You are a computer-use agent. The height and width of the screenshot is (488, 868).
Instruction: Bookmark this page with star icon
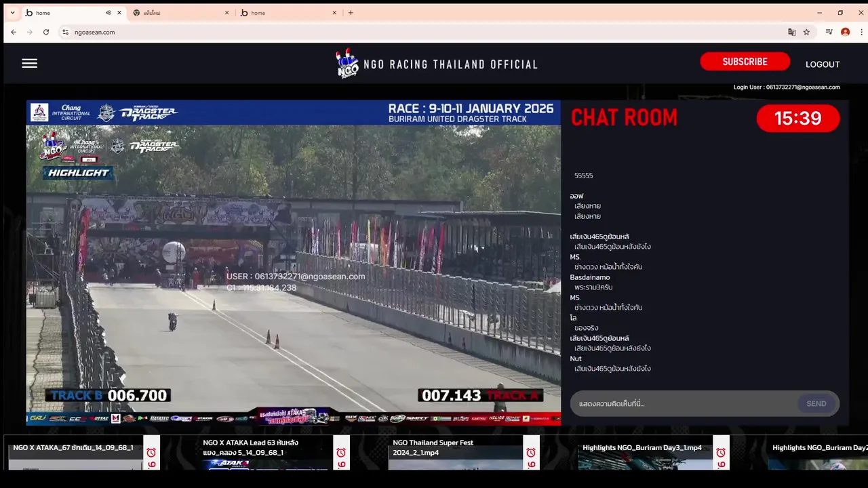coord(806,32)
